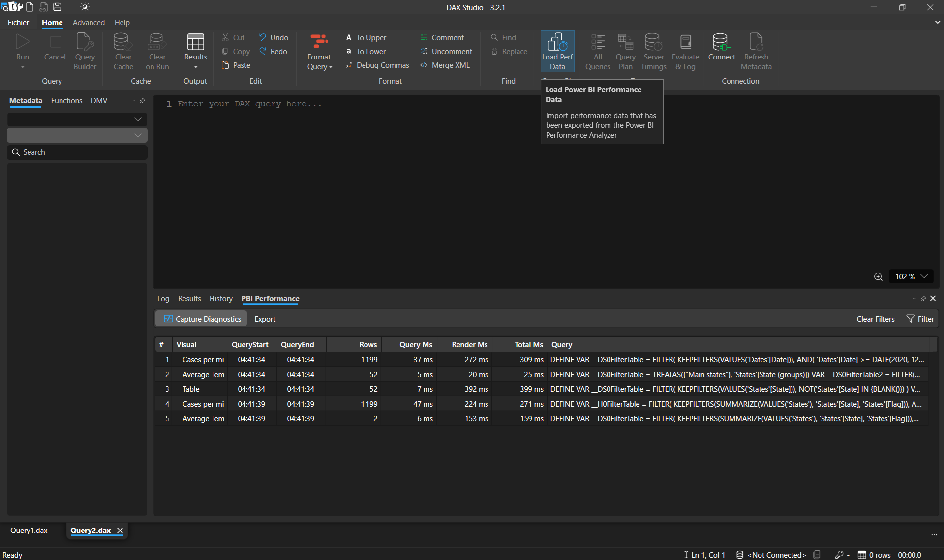Click the Comment button
Viewport: 944px width, 560px height.
point(442,37)
